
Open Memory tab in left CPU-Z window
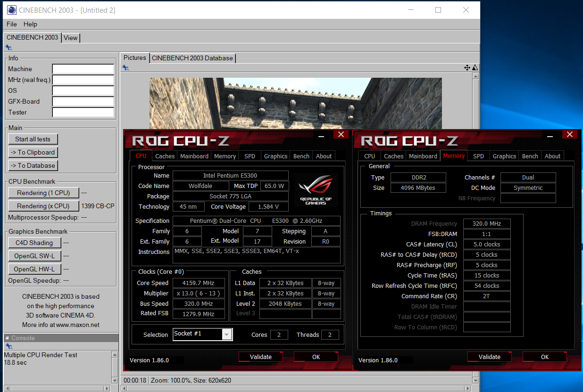225,156
